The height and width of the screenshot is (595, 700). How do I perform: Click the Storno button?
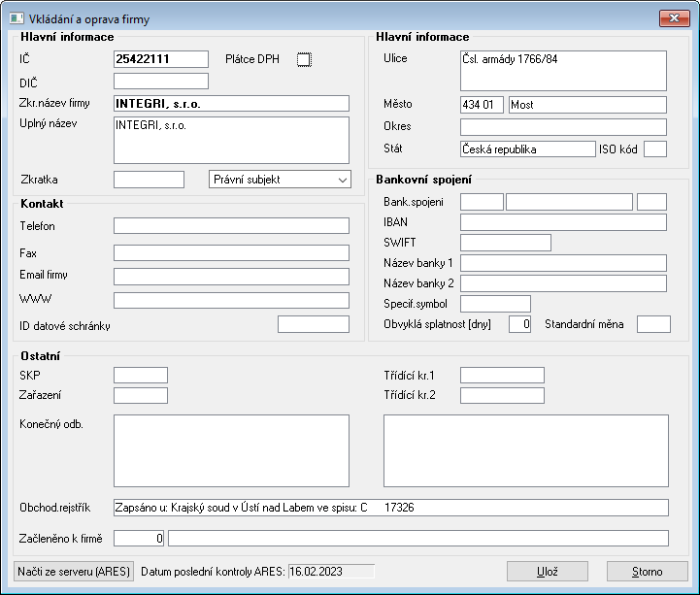pos(647,572)
